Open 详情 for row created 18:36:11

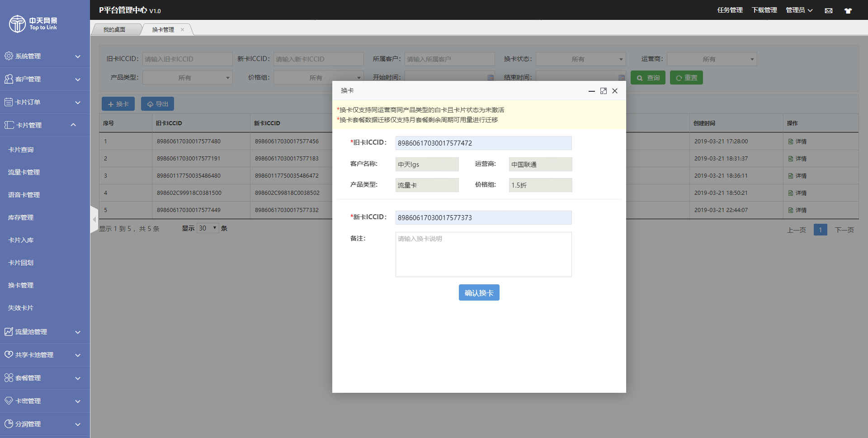797,176
